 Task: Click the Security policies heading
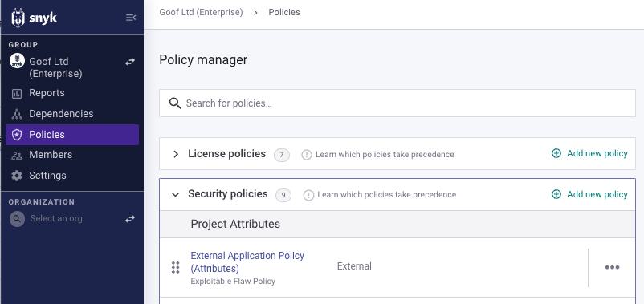click(228, 193)
